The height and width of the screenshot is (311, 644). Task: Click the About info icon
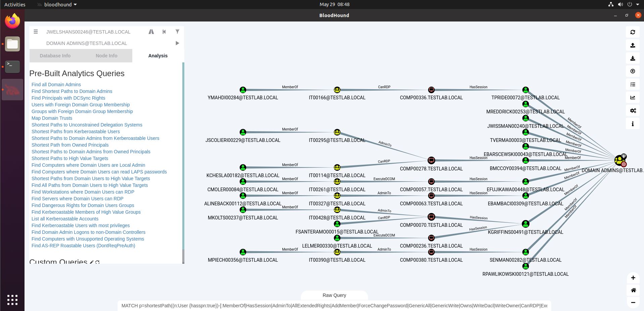(x=633, y=124)
